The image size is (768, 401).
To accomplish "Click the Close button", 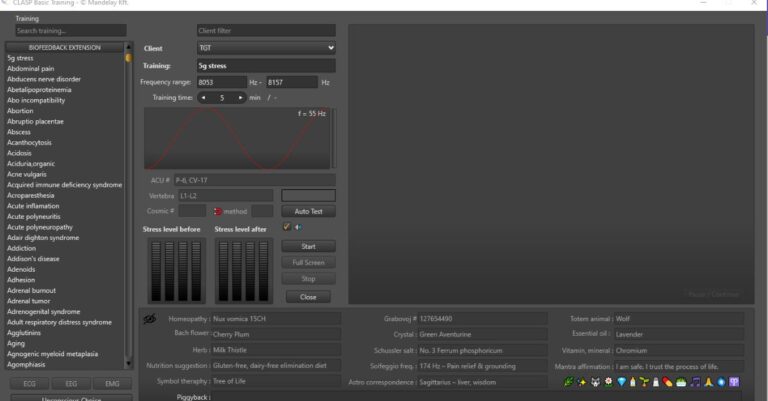I will tap(309, 297).
